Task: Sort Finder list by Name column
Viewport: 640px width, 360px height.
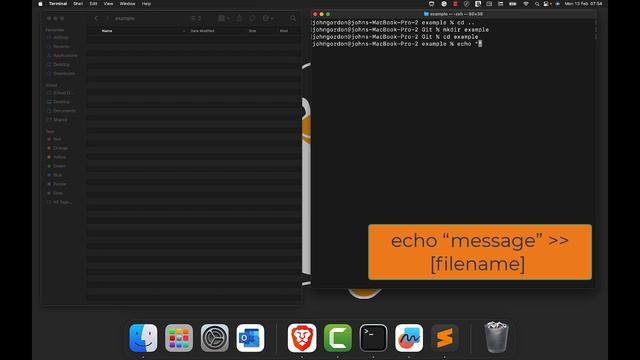Action: pyautogui.click(x=107, y=31)
